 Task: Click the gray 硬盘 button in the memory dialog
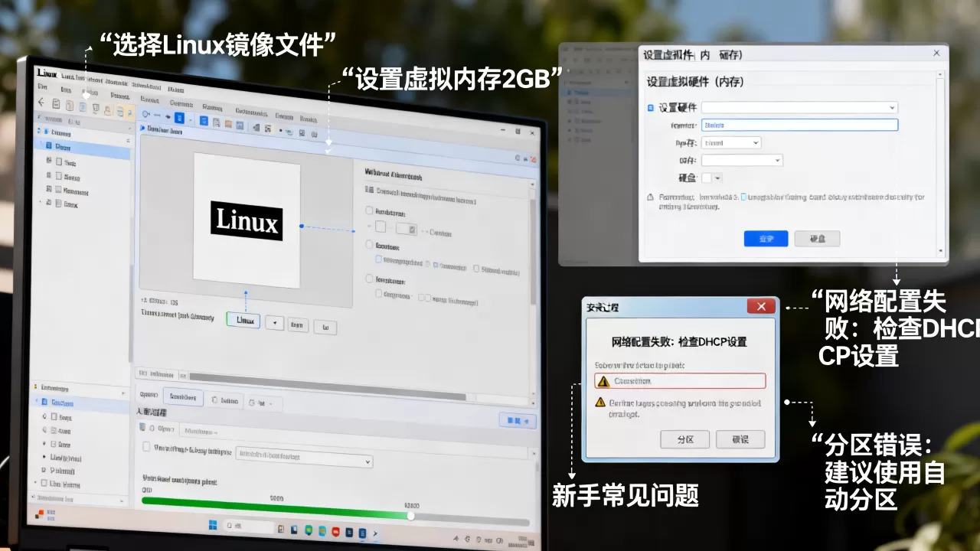[817, 239]
